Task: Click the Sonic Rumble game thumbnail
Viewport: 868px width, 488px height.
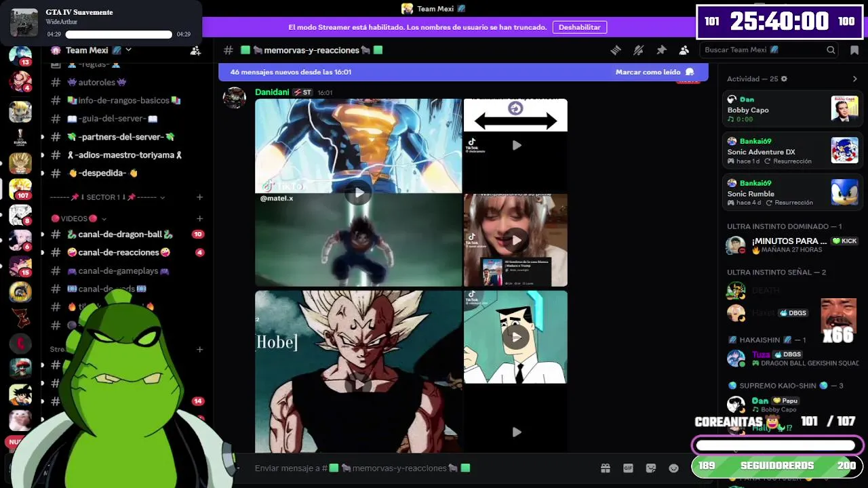Action: (x=844, y=192)
